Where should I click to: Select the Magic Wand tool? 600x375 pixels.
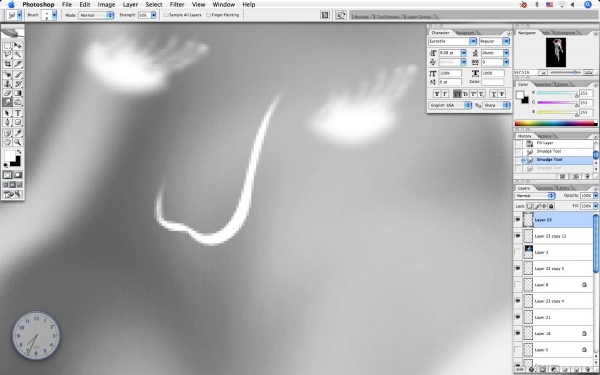(18, 55)
